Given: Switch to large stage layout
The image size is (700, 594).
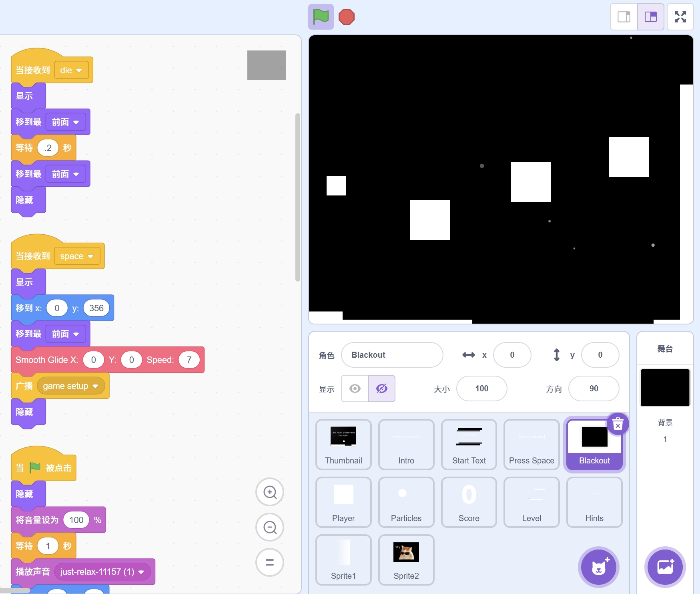Looking at the screenshot, I should 651,17.
